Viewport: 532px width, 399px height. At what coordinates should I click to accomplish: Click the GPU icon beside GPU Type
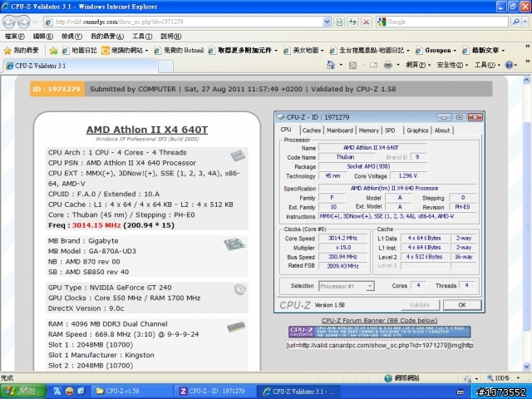(240, 290)
